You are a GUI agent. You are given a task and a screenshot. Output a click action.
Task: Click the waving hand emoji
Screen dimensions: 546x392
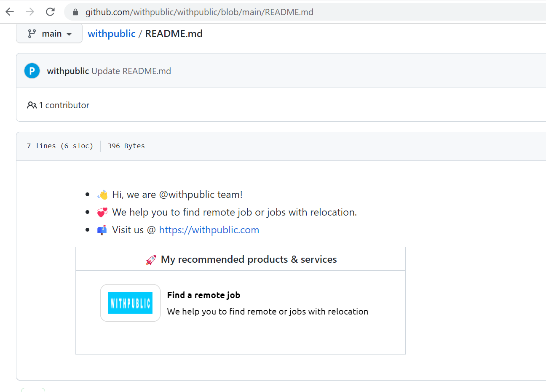102,195
